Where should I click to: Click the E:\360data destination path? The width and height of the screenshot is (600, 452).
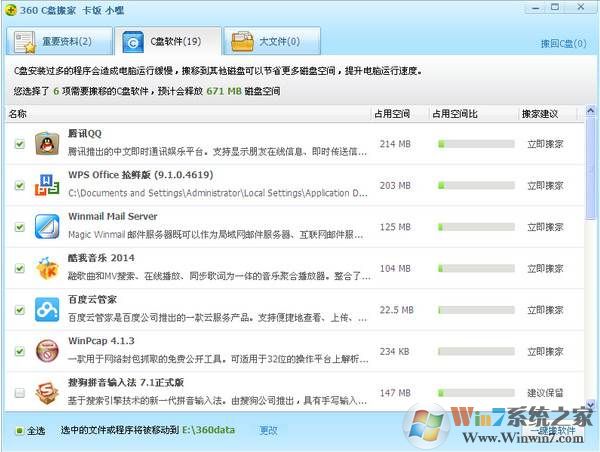click(209, 430)
